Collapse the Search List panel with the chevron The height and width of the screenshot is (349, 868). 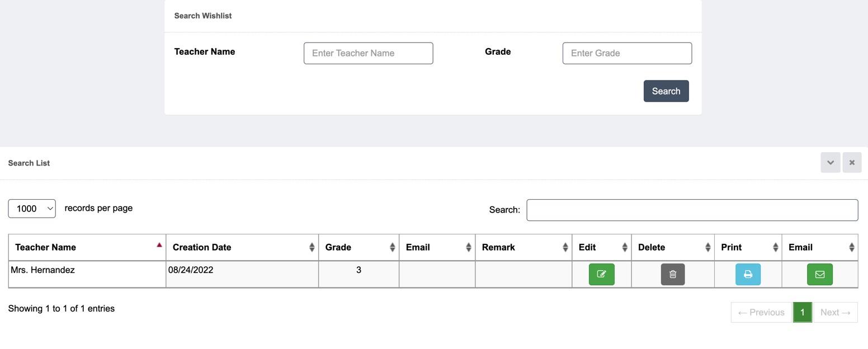tap(831, 163)
